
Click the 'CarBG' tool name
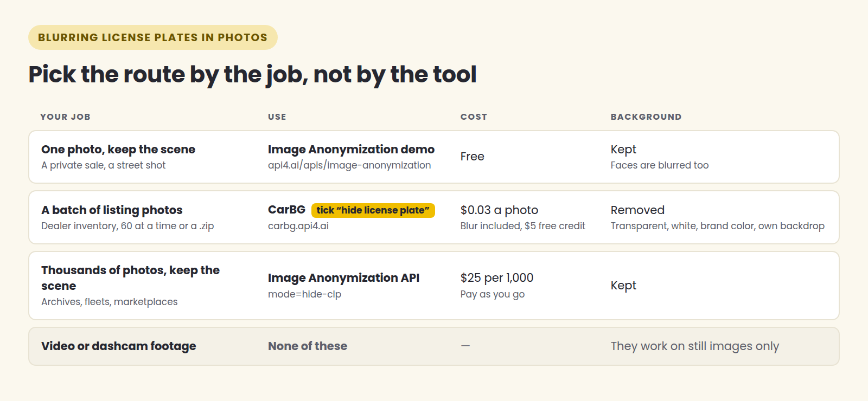point(286,210)
